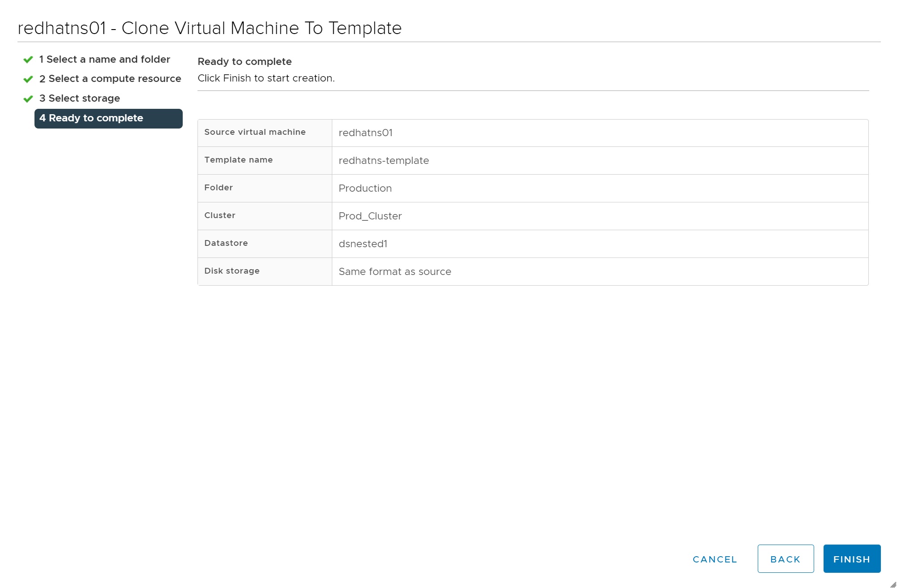The height and width of the screenshot is (588, 897).
Task: Click the dsnested1 datastore value
Action: pyautogui.click(x=363, y=244)
